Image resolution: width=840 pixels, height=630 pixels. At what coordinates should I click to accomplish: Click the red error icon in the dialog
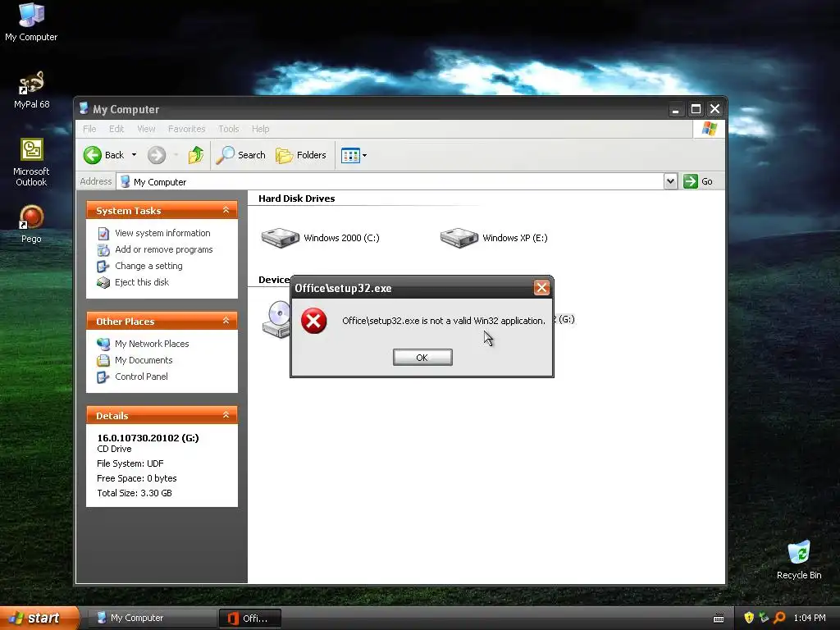click(x=314, y=321)
